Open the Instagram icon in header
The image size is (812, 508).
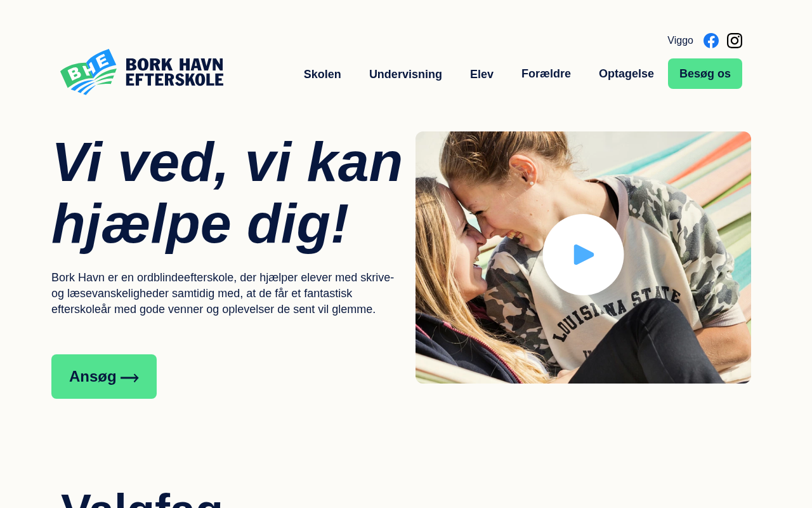point(735,41)
